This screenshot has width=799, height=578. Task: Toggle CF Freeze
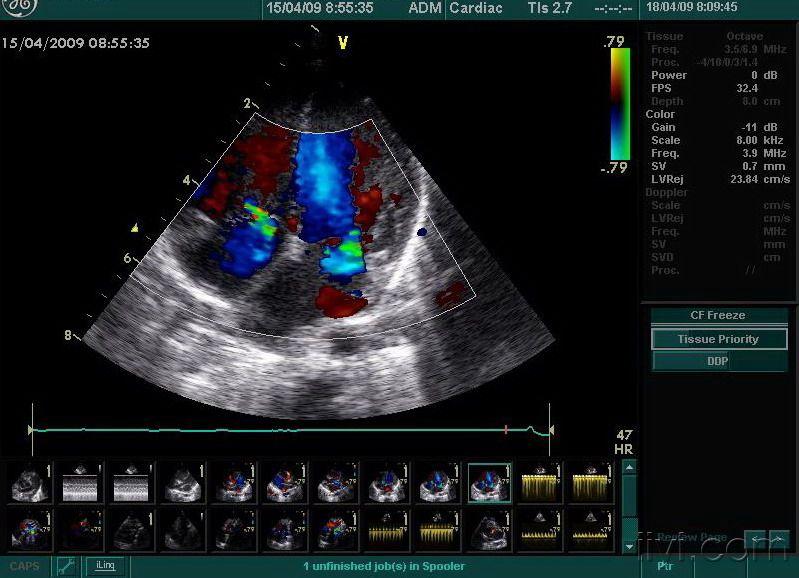pyautogui.click(x=718, y=316)
